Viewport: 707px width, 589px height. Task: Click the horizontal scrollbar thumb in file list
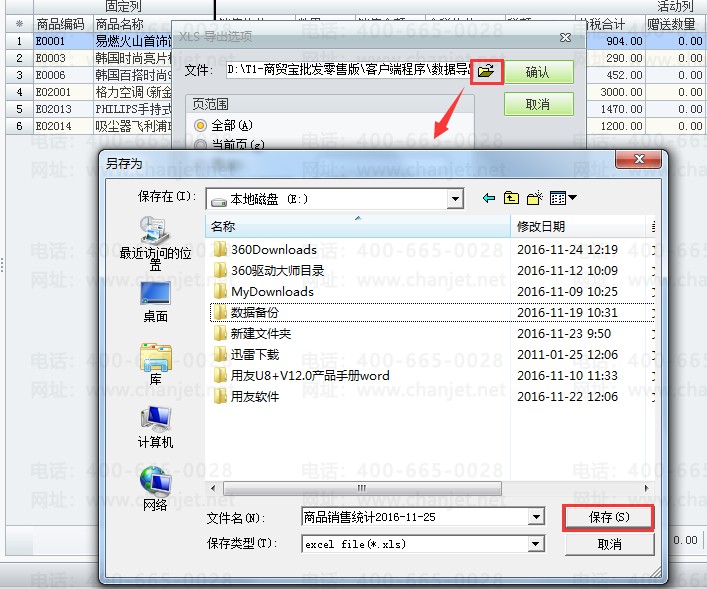click(x=362, y=488)
